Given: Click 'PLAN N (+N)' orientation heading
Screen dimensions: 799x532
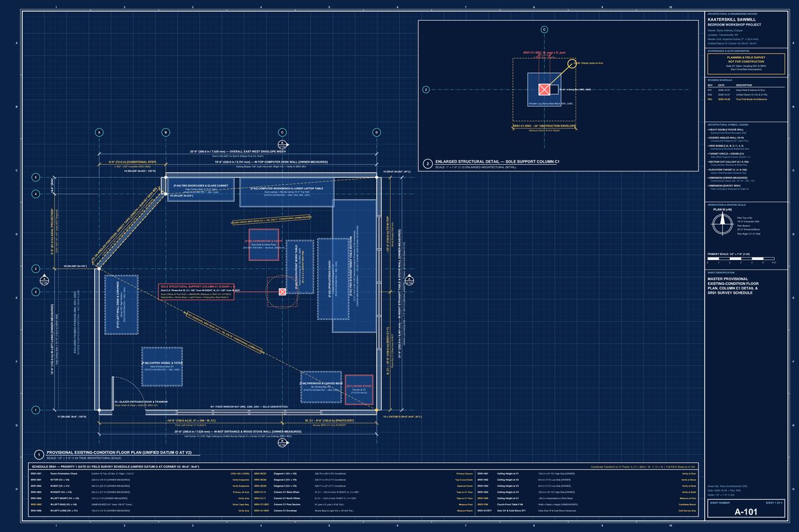Looking at the screenshot, I should 723,210.
